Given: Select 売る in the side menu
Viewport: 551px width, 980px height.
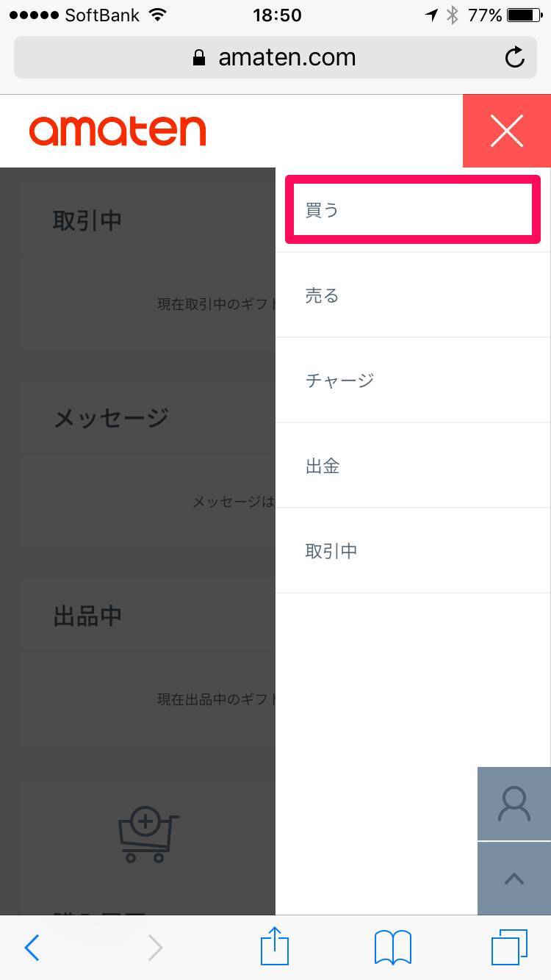Looking at the screenshot, I should [413, 295].
